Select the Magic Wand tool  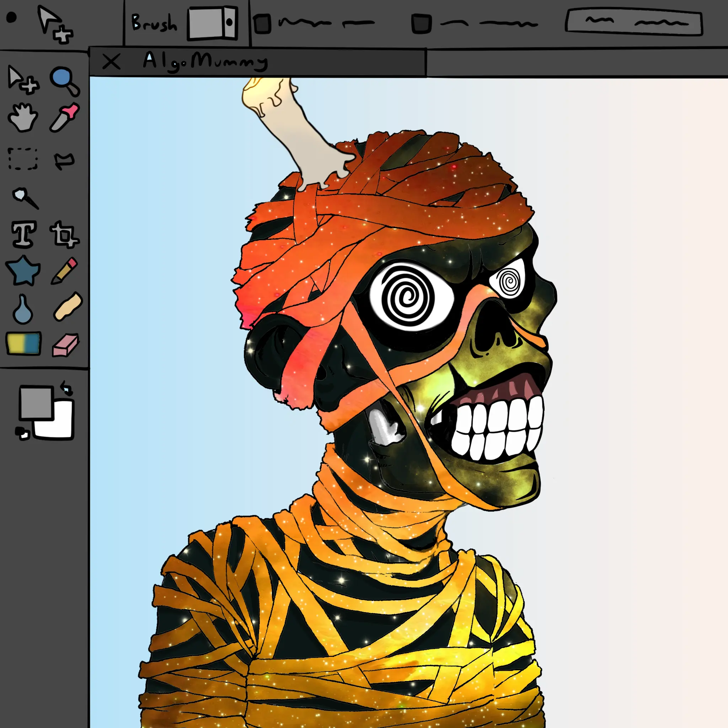[25, 198]
